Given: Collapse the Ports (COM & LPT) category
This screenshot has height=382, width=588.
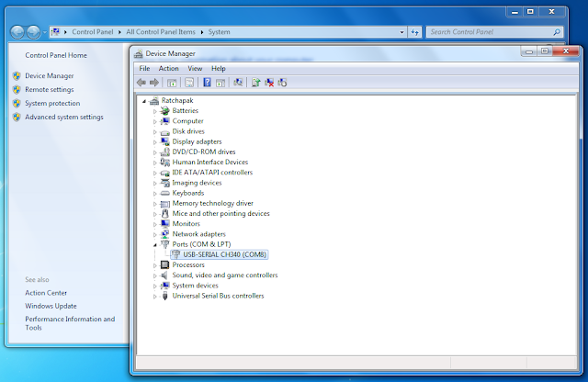Looking at the screenshot, I should pos(155,245).
